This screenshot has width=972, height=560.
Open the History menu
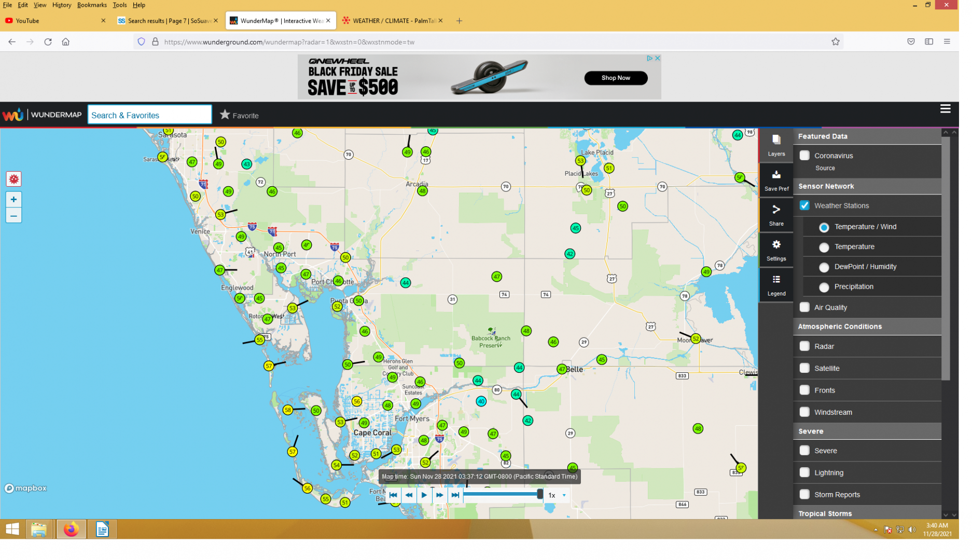click(62, 5)
